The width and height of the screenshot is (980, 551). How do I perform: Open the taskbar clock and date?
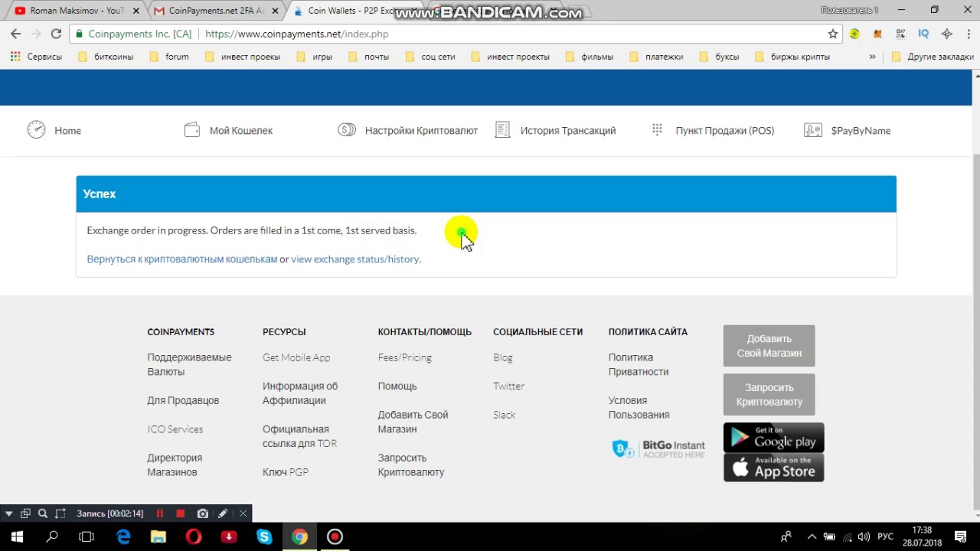click(923, 537)
